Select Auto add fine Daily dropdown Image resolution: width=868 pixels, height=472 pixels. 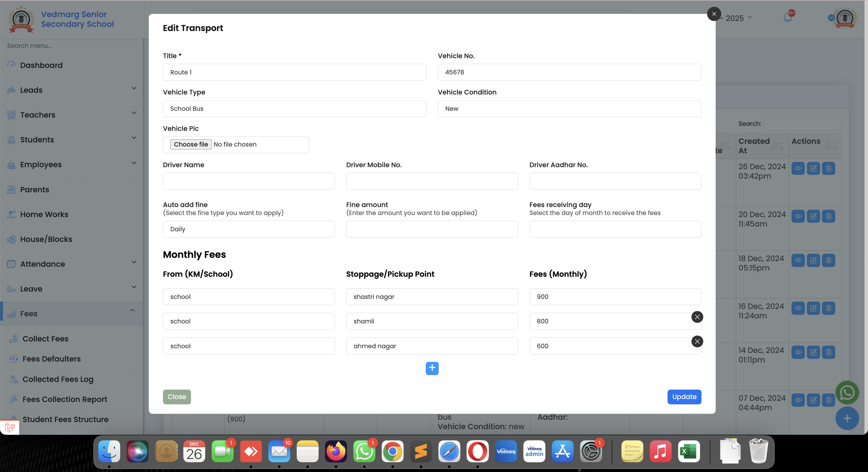pos(249,228)
